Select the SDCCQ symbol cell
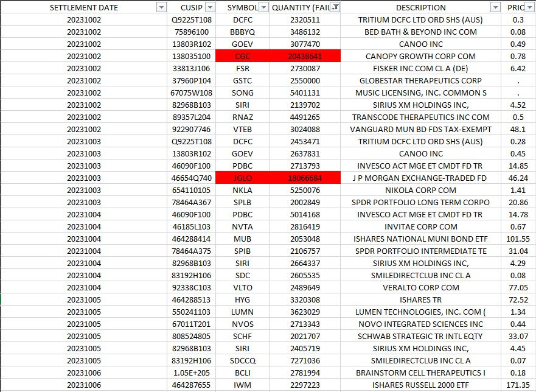 pos(242,360)
